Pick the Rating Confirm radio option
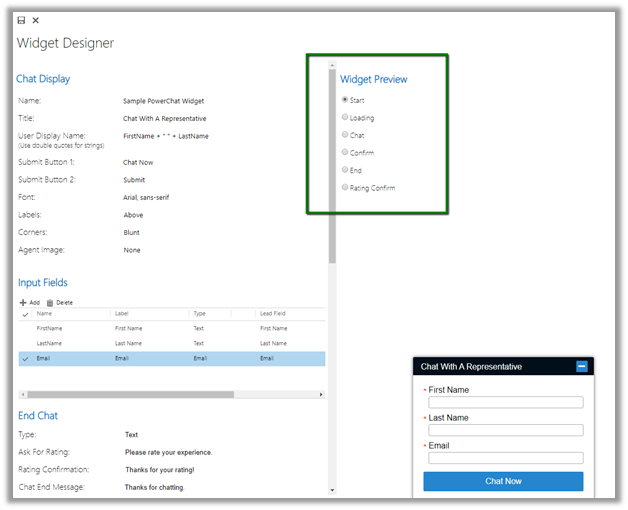Image resolution: width=628 pixels, height=510 pixels. (x=345, y=187)
